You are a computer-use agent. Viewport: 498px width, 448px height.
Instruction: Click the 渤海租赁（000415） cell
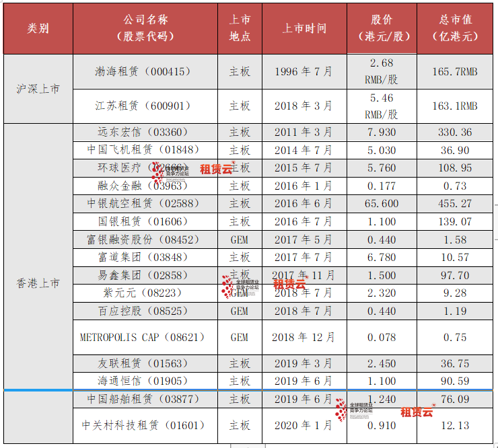145,71
